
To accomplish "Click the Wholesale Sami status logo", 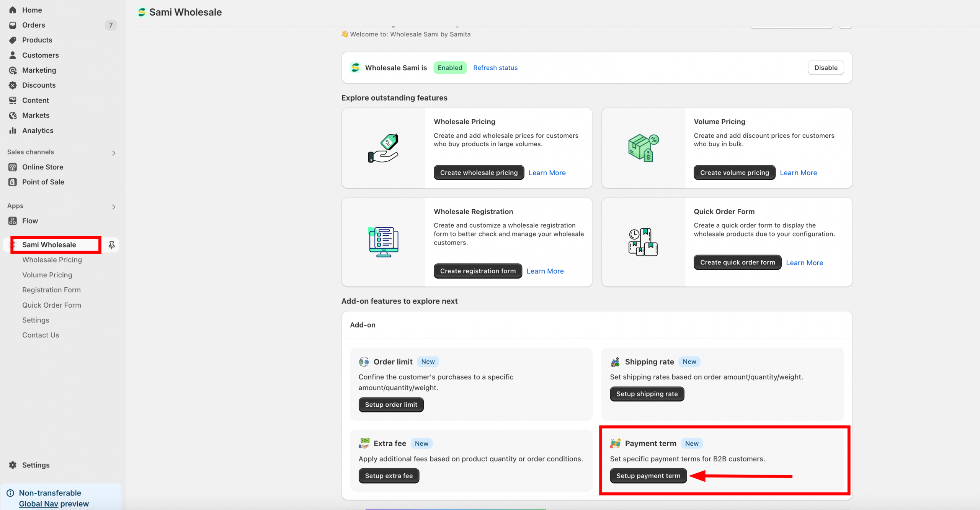I will click(x=355, y=68).
